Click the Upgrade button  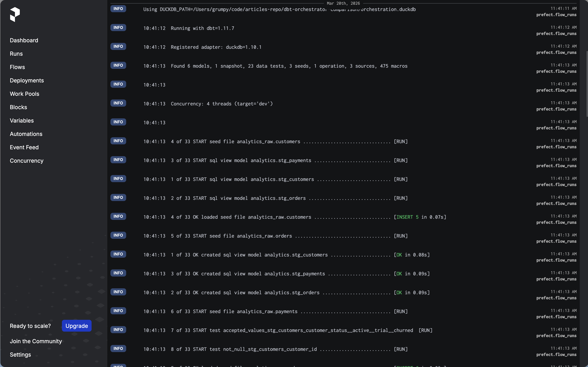tap(76, 326)
